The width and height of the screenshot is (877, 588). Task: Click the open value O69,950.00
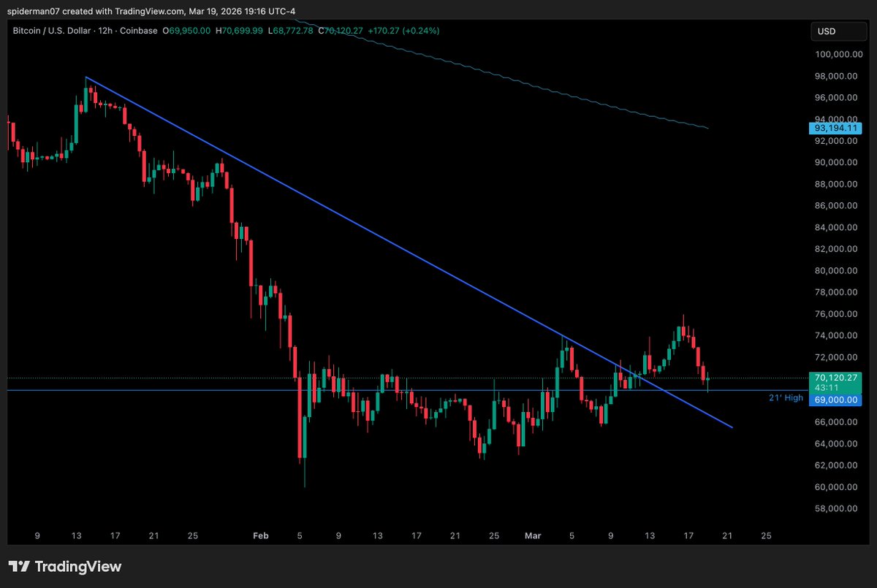186,31
